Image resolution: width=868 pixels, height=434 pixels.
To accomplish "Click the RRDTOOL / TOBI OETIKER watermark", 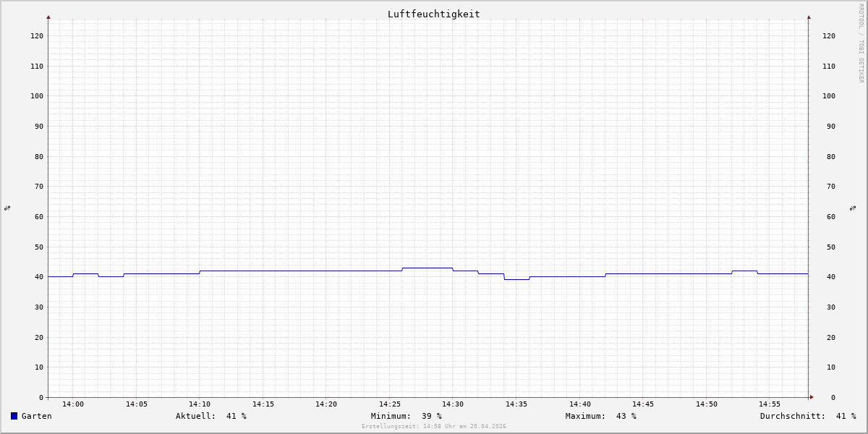I will pyautogui.click(x=861, y=43).
